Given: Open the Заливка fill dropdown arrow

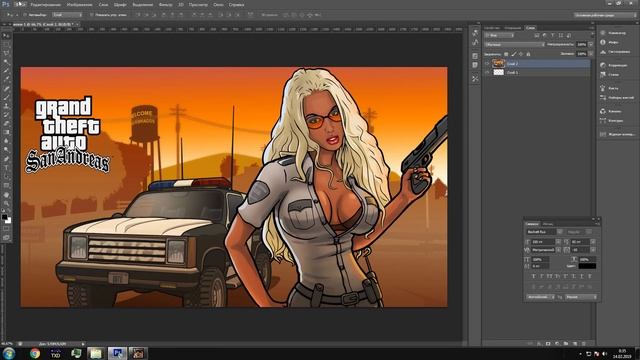Looking at the screenshot, I should tap(591, 53).
